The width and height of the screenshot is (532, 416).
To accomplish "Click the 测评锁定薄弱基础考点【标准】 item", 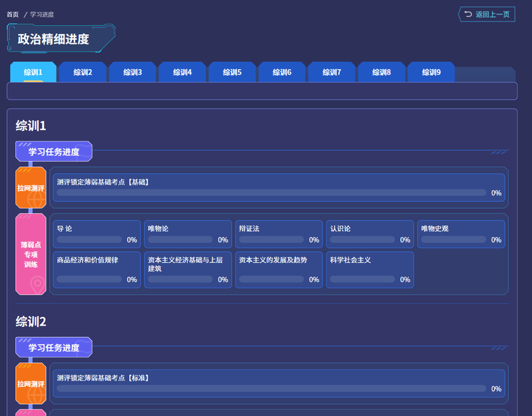I will (278, 383).
